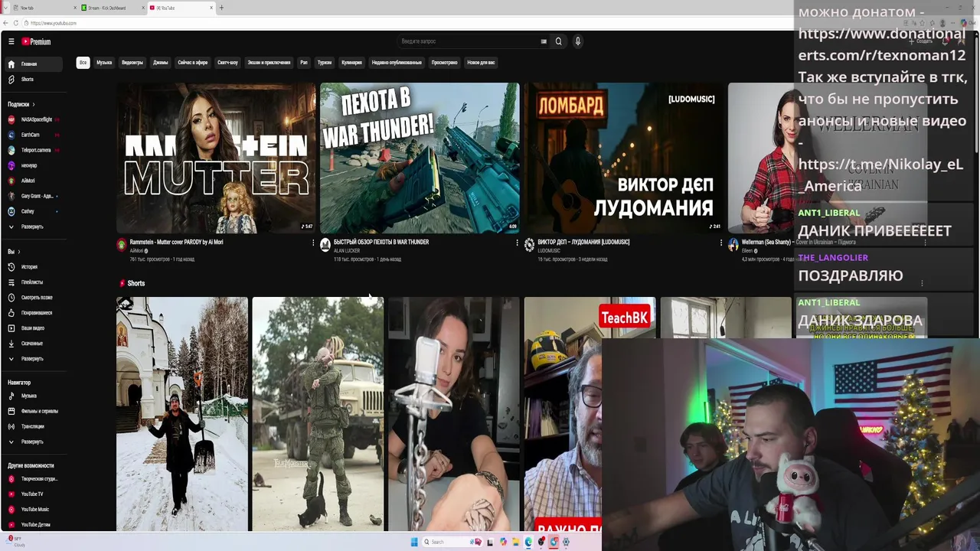Open LUDOMUSIC channel avatar under video
Image resolution: width=980 pixels, height=551 pixels.
tap(529, 245)
